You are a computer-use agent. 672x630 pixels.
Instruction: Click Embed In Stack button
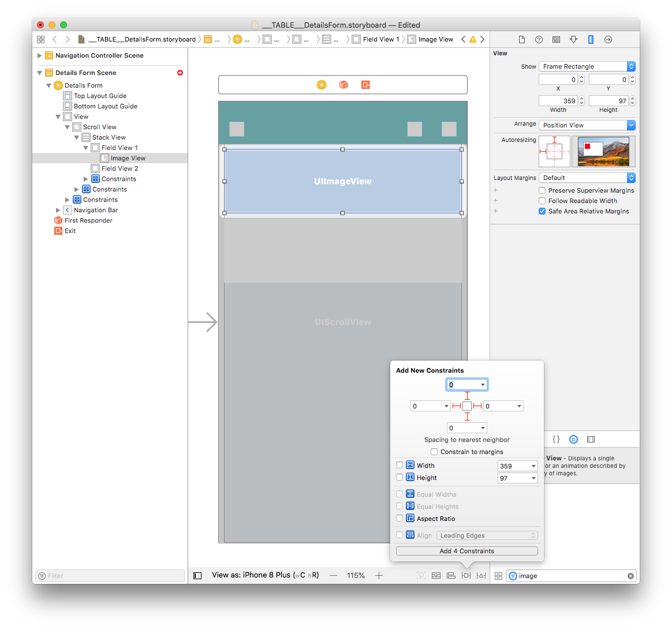tap(436, 576)
